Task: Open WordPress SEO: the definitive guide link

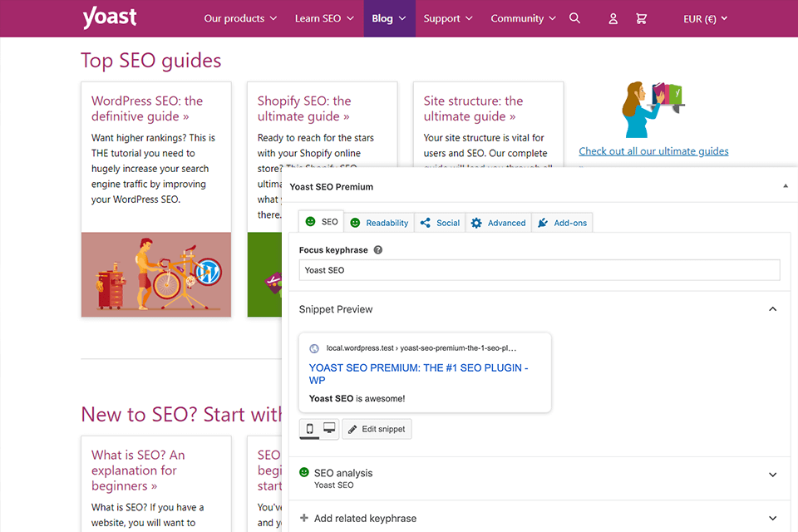Action: coord(147,108)
